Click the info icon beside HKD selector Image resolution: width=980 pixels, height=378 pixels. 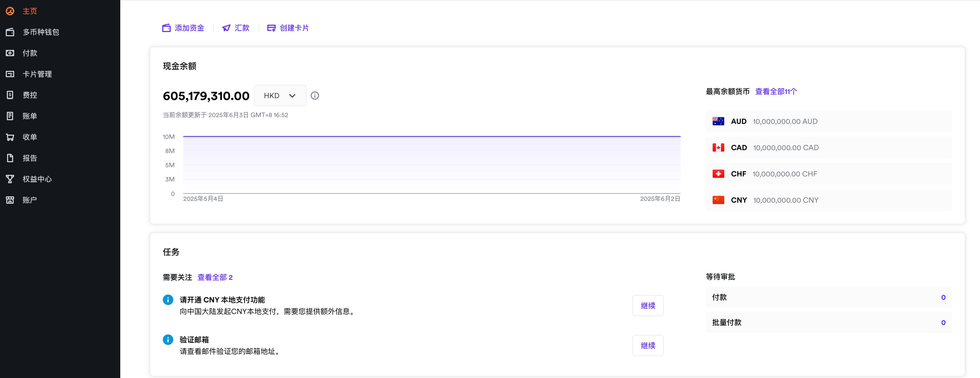(x=315, y=96)
